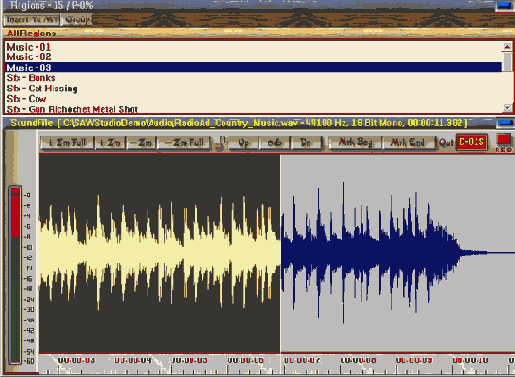Click the AllRegions header label

[x=31, y=33]
